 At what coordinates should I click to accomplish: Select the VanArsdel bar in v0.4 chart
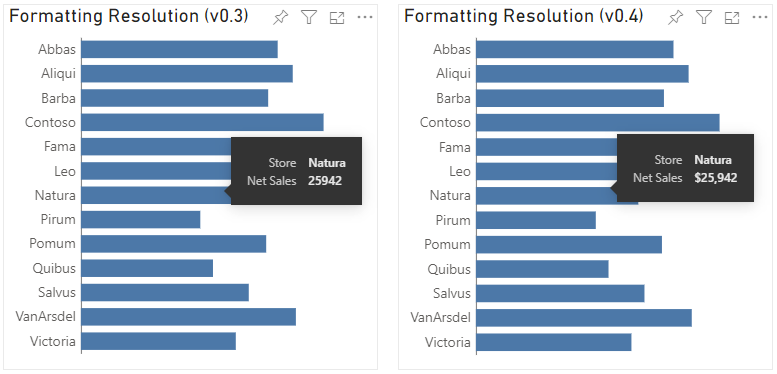[x=584, y=318]
